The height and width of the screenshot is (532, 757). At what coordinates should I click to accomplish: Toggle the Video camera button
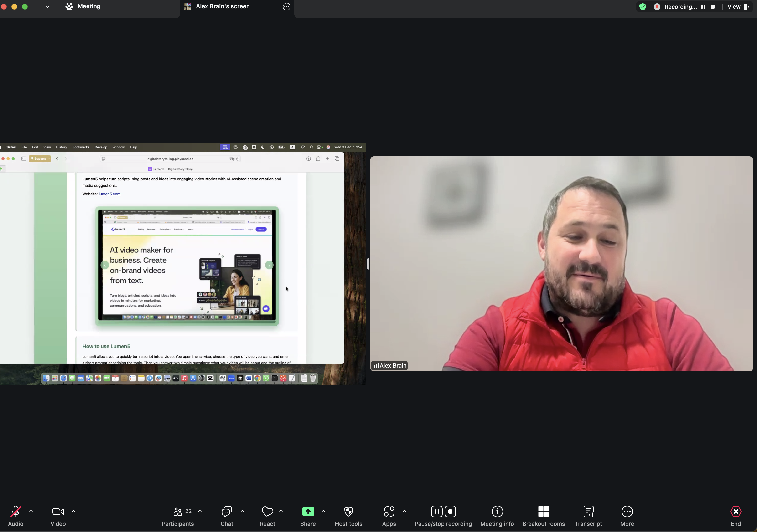(x=58, y=512)
